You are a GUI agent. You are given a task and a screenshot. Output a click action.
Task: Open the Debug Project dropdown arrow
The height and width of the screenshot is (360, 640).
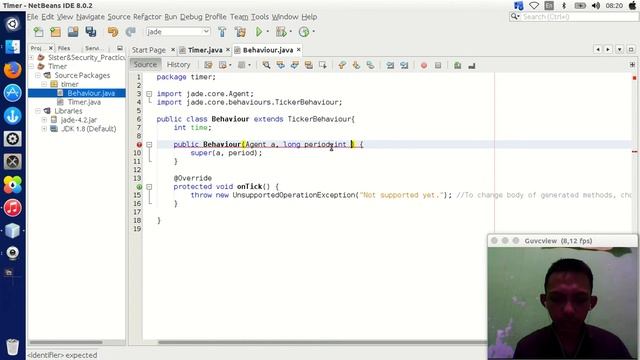pyautogui.click(x=290, y=31)
